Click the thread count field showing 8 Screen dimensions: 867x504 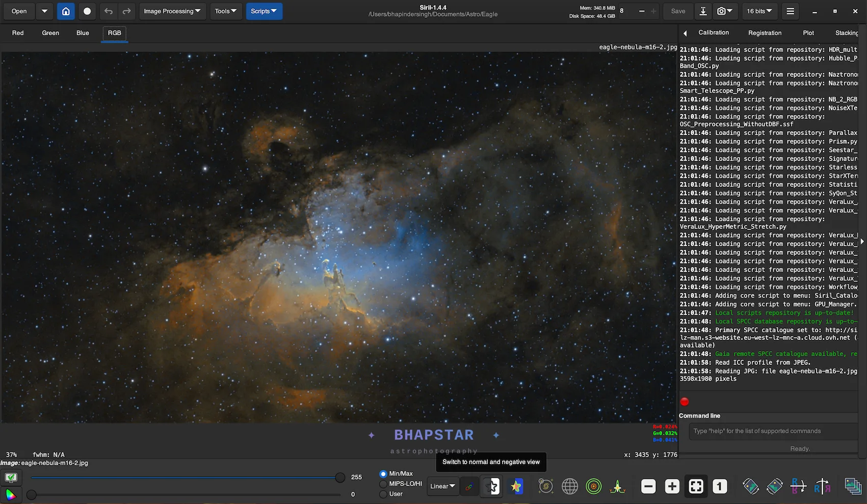coord(626,11)
